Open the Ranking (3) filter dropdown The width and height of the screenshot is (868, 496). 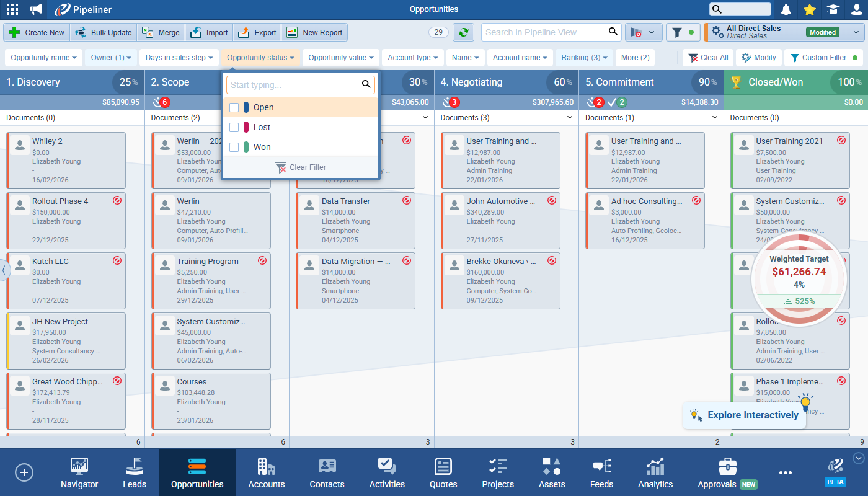point(583,58)
